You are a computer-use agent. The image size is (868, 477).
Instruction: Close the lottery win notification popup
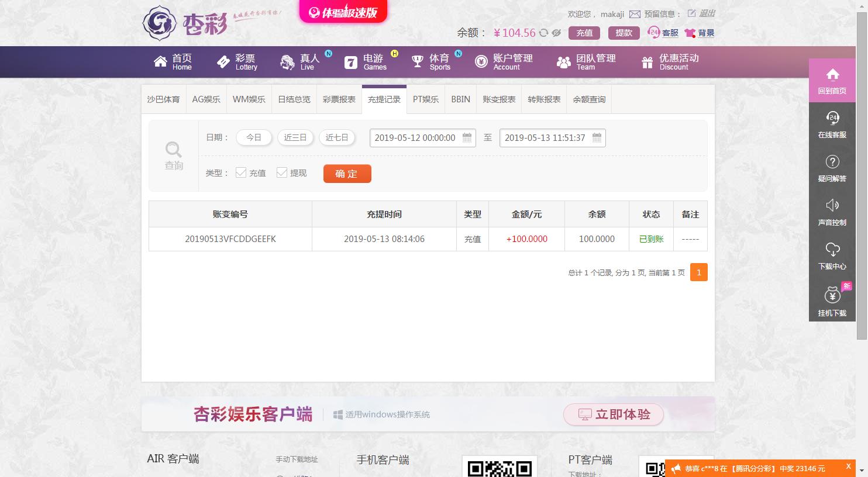[848, 466]
